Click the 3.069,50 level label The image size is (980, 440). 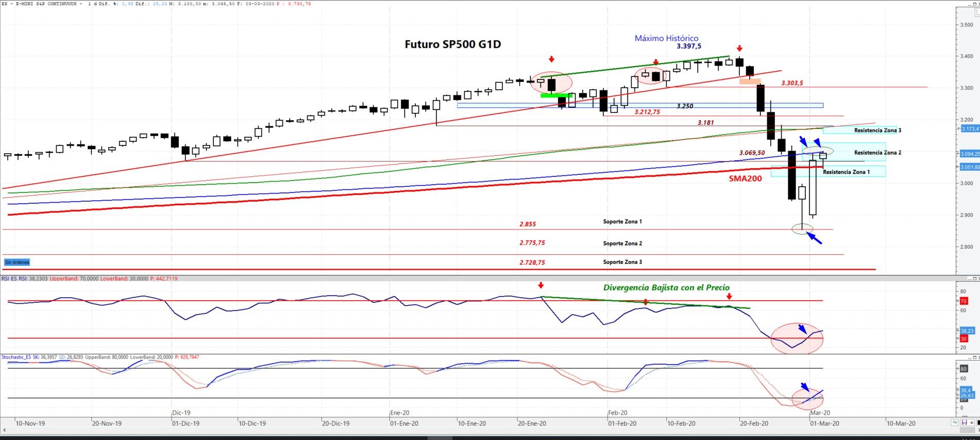(752, 153)
